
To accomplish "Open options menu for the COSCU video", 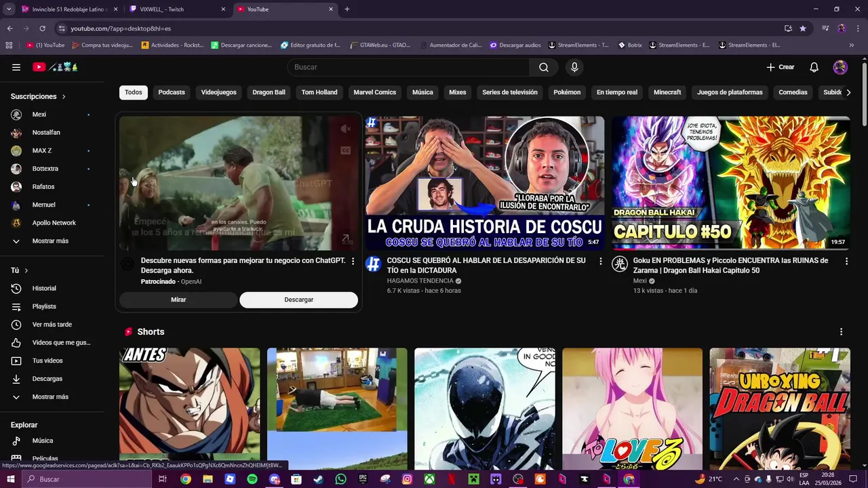I will pyautogui.click(x=600, y=261).
